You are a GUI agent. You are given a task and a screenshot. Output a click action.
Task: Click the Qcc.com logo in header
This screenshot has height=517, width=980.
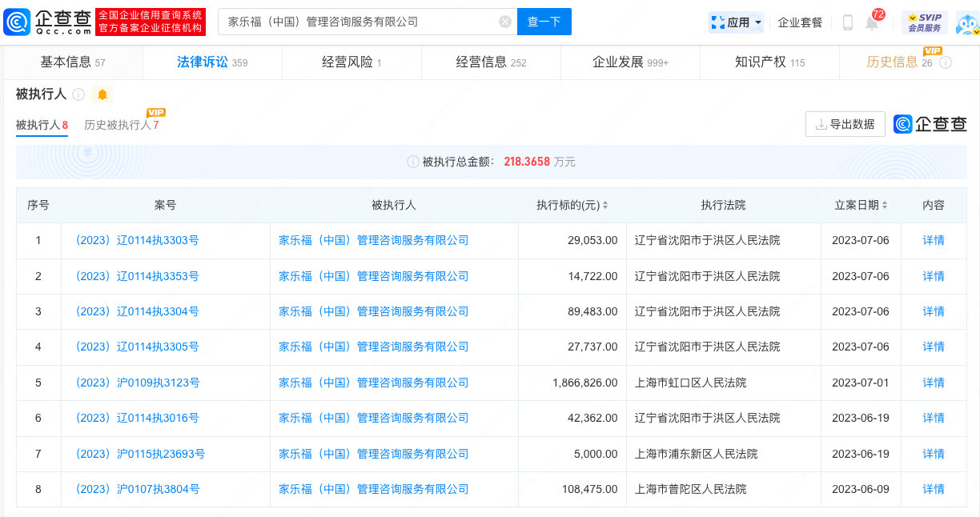pyautogui.click(x=48, y=22)
